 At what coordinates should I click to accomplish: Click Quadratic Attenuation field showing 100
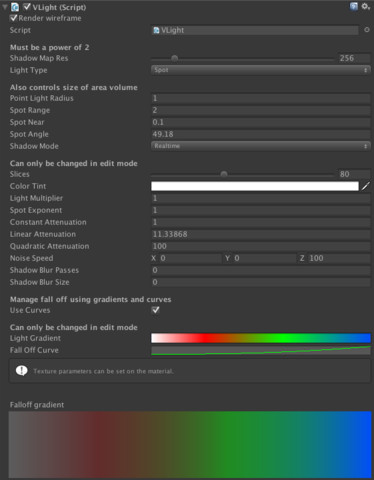pyautogui.click(x=261, y=246)
